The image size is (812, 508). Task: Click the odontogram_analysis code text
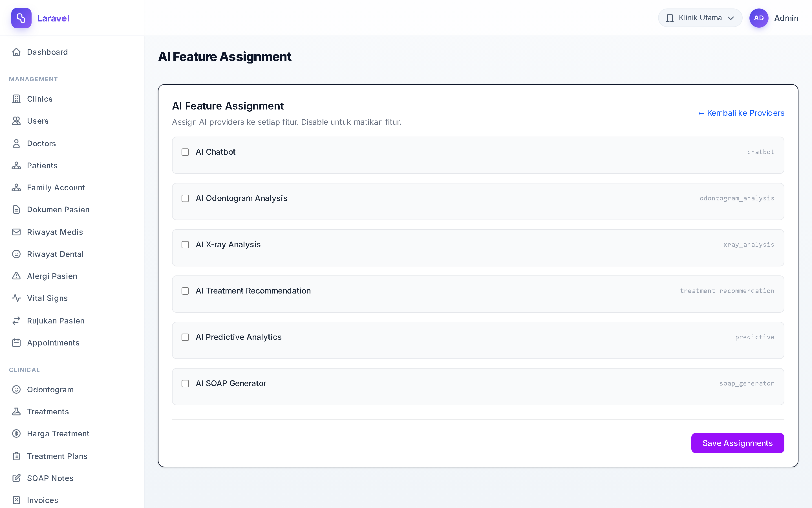737,198
